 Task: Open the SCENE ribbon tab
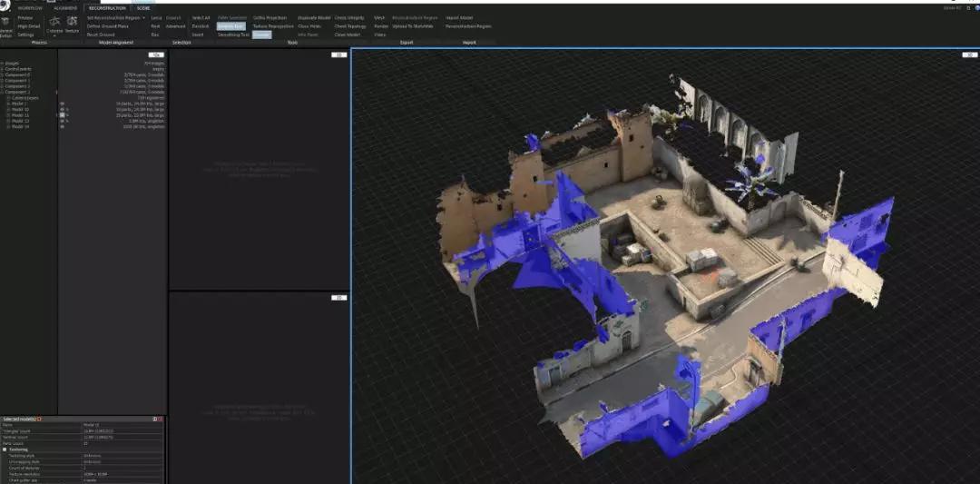(x=143, y=8)
